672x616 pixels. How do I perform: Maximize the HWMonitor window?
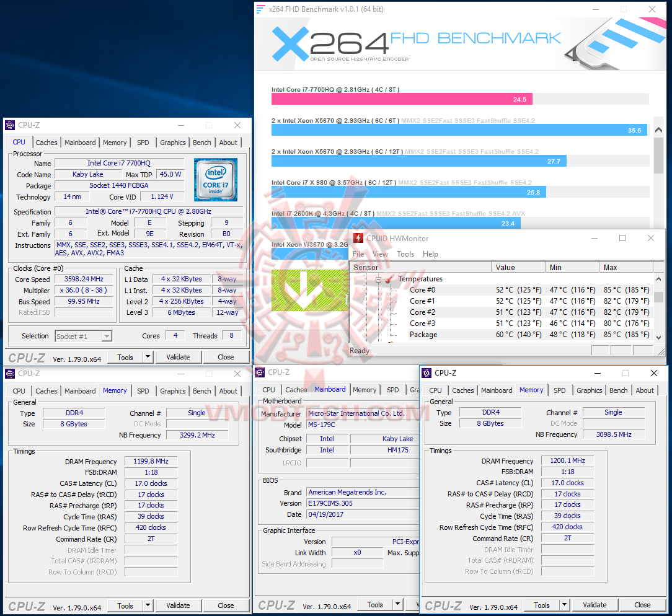tap(622, 238)
